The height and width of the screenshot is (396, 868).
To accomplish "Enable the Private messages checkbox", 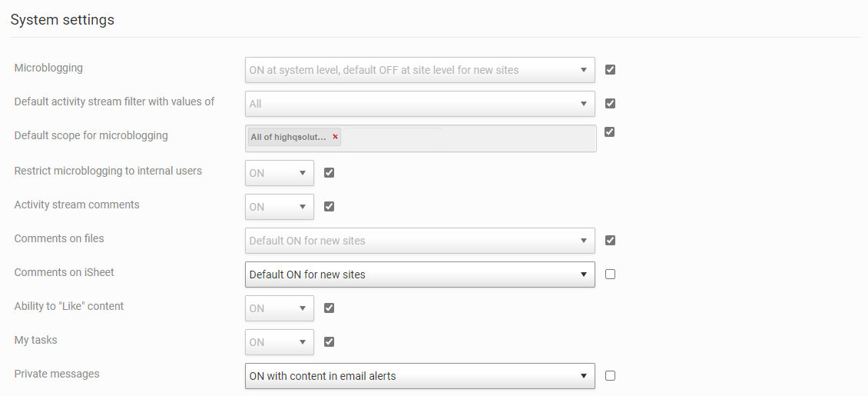I will (x=610, y=376).
